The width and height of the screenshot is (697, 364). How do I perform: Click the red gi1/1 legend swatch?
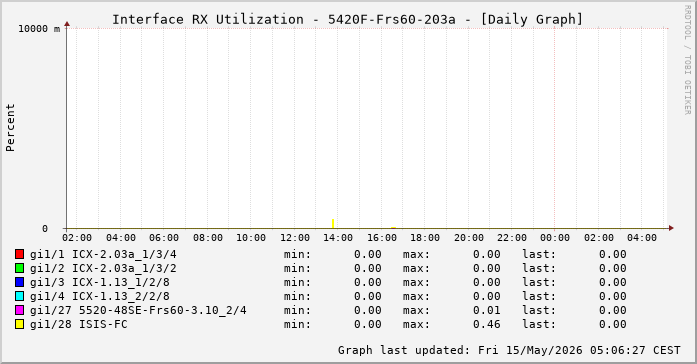pos(19,254)
